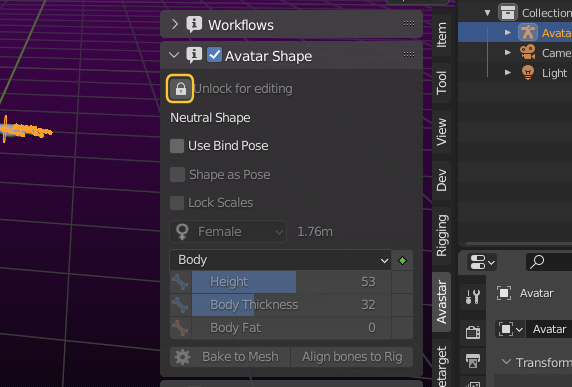
Task: Collapse the Transform panel
Action: pos(506,362)
